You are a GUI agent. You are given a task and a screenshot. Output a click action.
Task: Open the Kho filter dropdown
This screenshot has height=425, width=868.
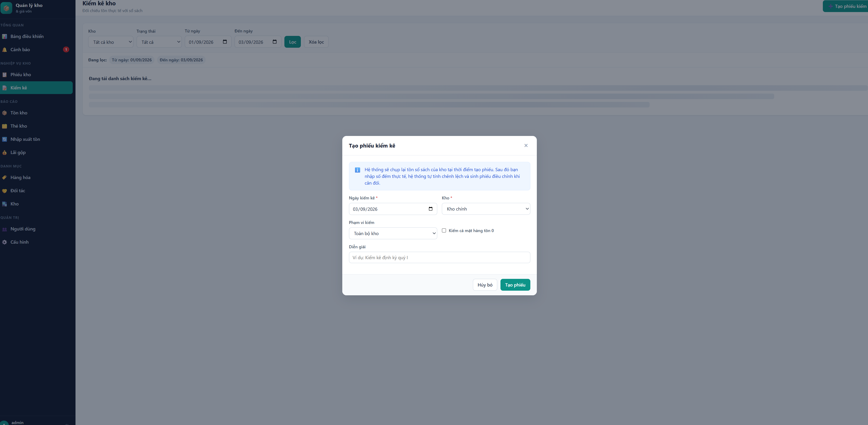pos(110,42)
